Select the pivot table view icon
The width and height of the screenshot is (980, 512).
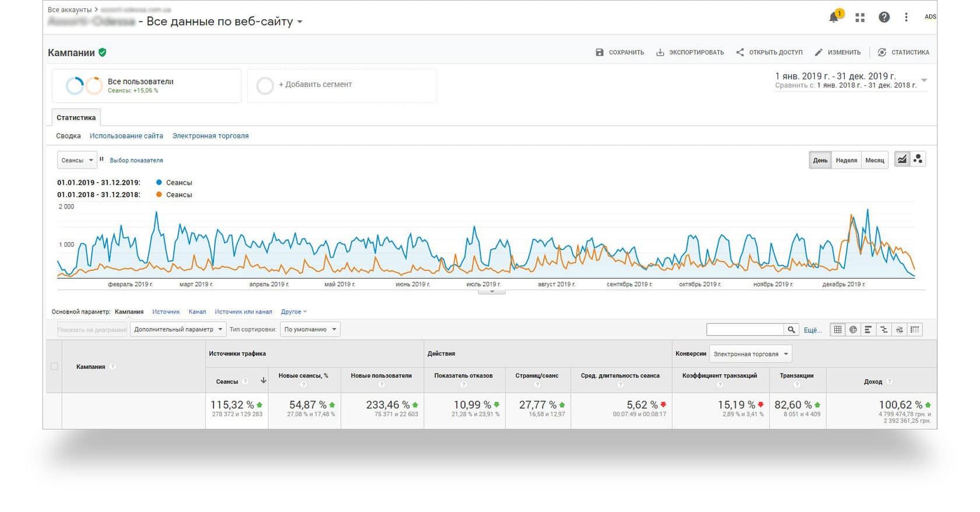pyautogui.click(x=915, y=329)
